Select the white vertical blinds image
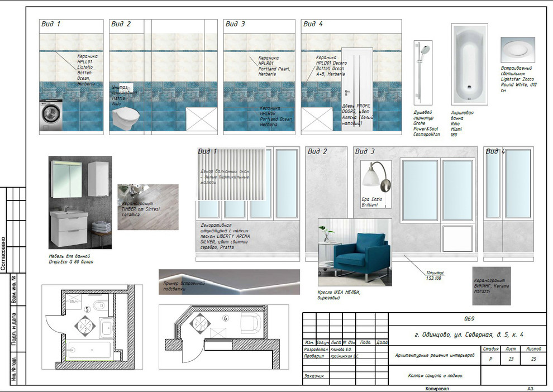This screenshot has width=553, height=392. 231,174
